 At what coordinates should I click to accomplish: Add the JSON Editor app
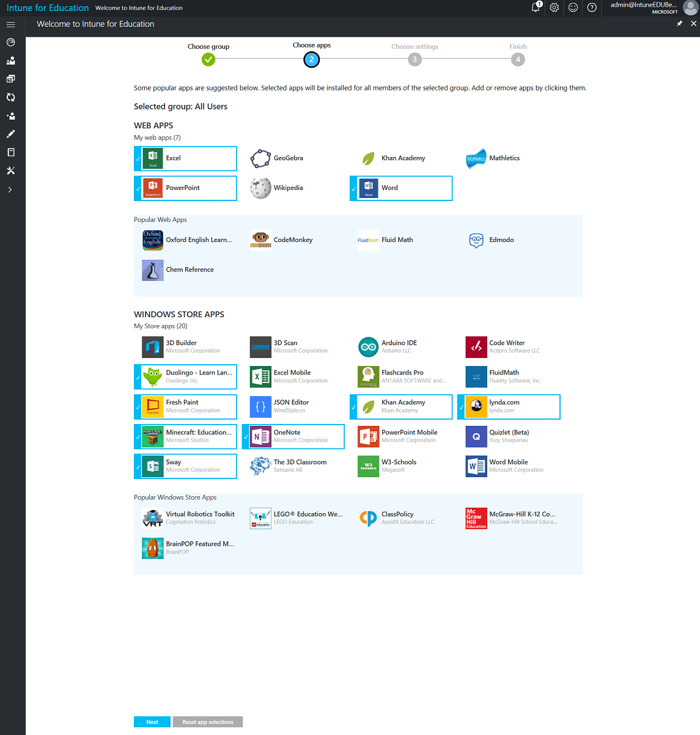[293, 407]
